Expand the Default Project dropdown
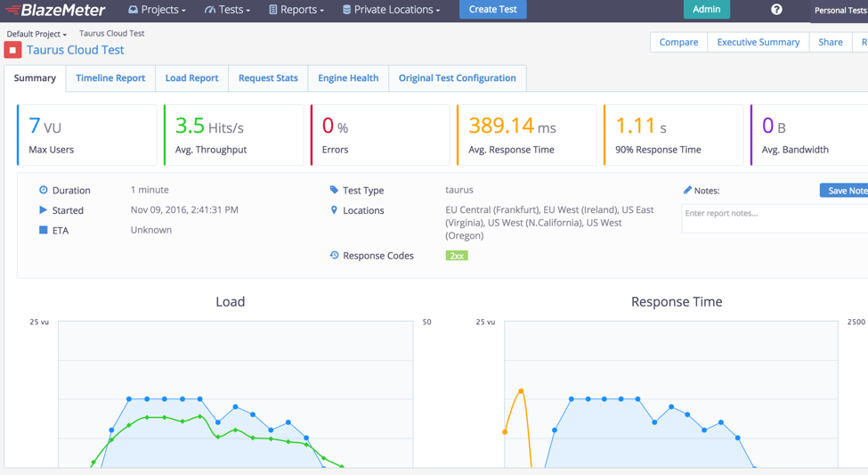 (37, 34)
